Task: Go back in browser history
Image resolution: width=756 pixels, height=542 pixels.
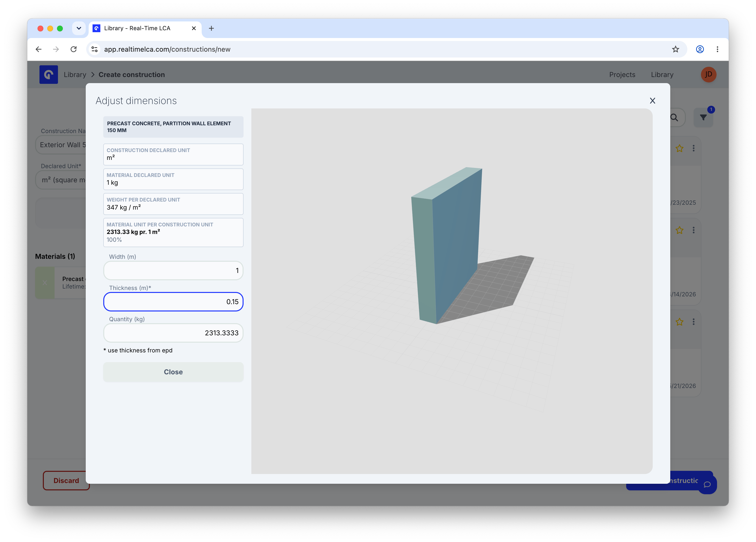Action: [x=39, y=49]
